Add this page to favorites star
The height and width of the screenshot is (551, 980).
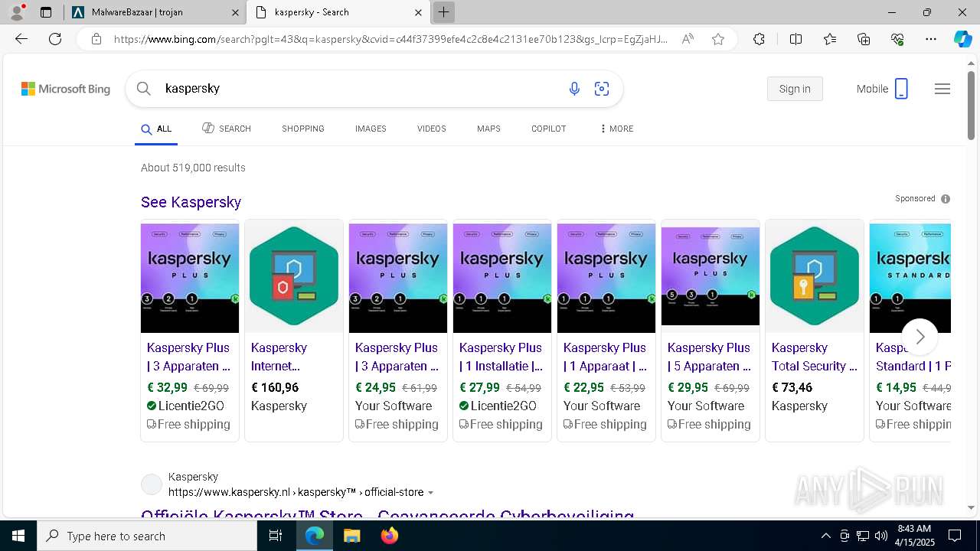(x=718, y=39)
